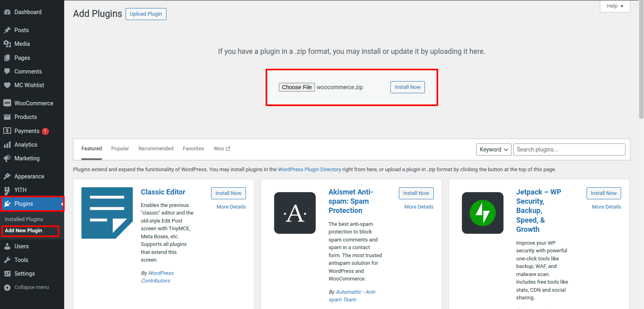Click the Comments bubble icon
Viewport: 644px width, 309px height.
pyautogui.click(x=7, y=72)
